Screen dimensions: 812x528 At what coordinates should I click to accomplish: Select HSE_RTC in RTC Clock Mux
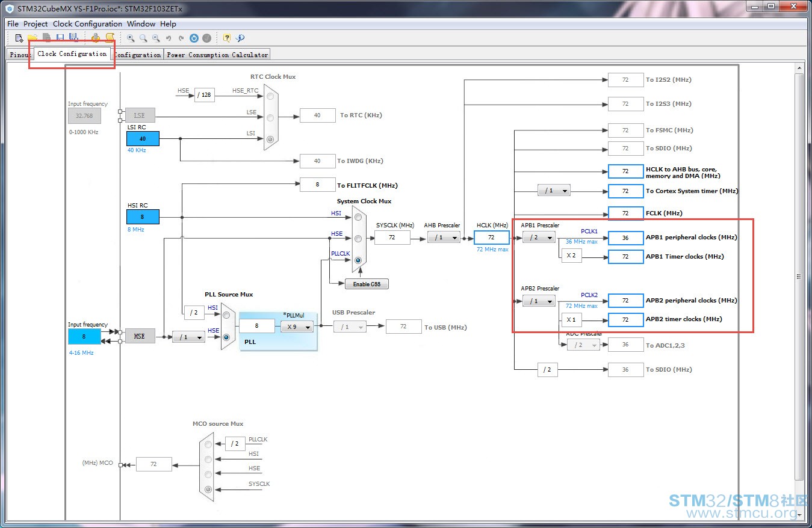[270, 96]
